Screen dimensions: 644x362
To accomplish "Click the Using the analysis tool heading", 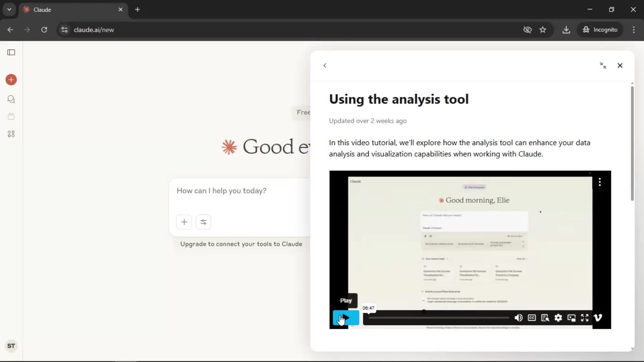I will 399,99.
